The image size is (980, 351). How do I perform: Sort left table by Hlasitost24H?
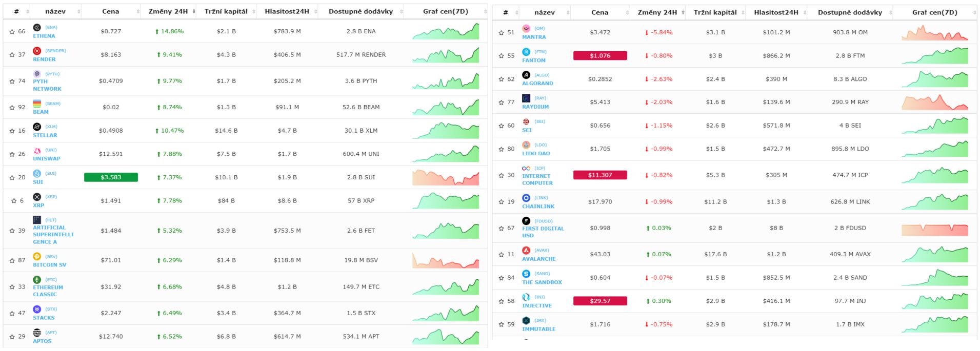[287, 11]
